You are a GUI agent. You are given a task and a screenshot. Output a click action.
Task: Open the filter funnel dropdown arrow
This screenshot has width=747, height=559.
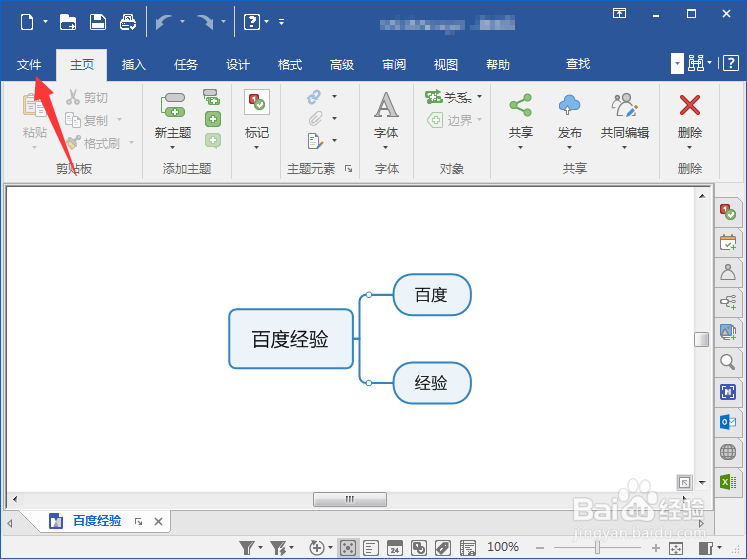tap(261, 548)
